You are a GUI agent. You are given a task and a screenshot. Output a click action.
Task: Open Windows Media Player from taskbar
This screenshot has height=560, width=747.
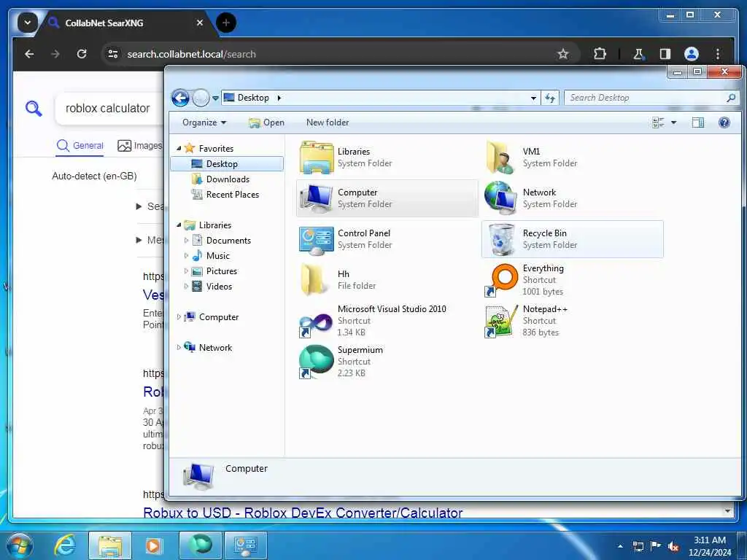(153, 545)
